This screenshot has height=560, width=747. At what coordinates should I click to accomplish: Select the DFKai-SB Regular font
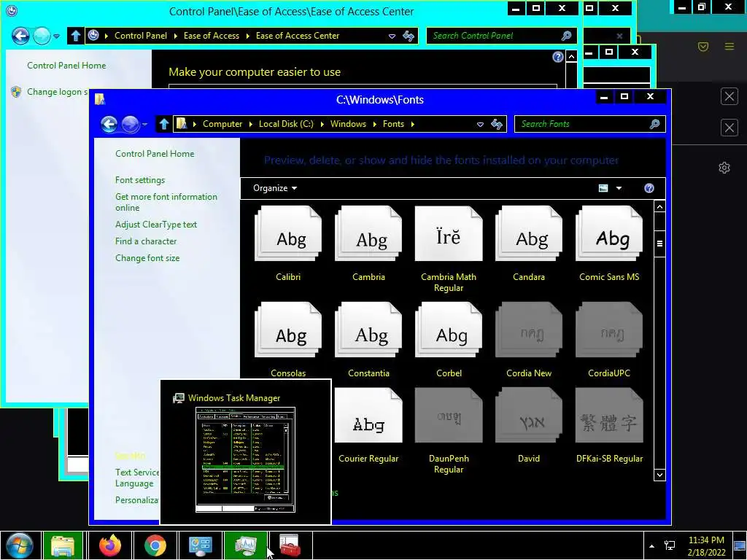[x=609, y=416]
